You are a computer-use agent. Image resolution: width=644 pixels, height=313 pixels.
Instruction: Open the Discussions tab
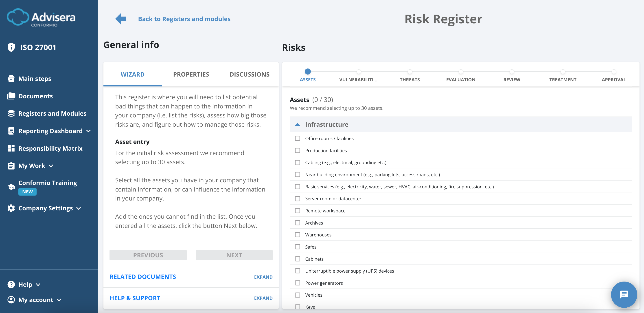tap(249, 74)
